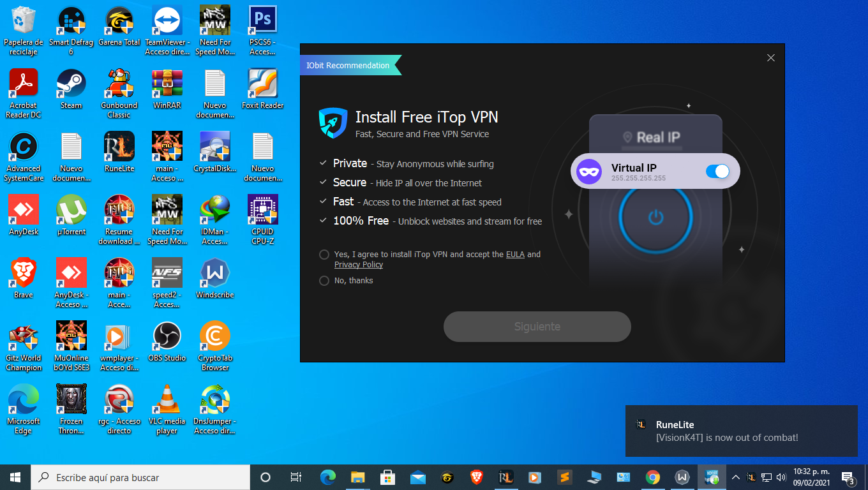Select the rgc - Acceso directo shortcut
Screen dimensions: 868x490
coord(119,410)
